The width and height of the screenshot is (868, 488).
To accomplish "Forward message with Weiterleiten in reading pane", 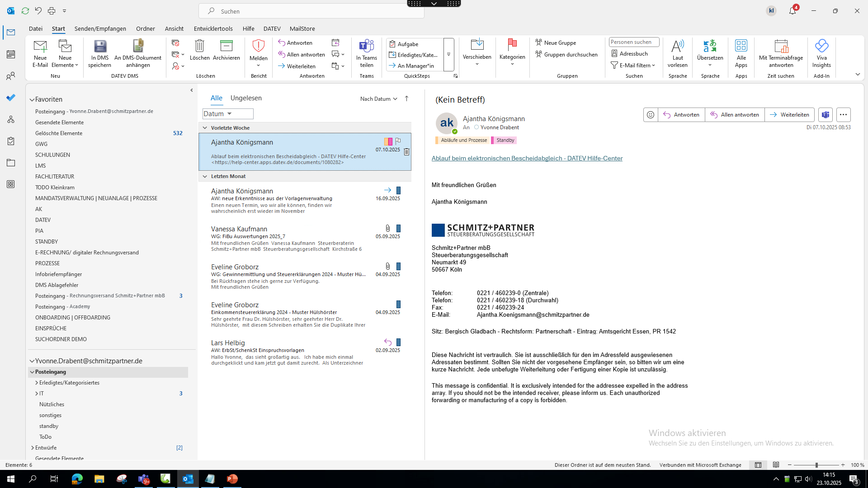I will 789,115.
